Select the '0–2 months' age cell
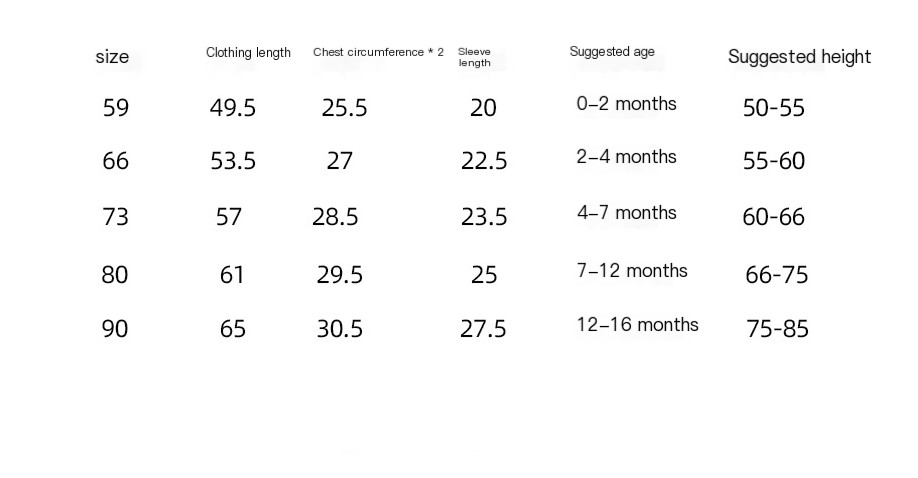 pyautogui.click(x=626, y=104)
